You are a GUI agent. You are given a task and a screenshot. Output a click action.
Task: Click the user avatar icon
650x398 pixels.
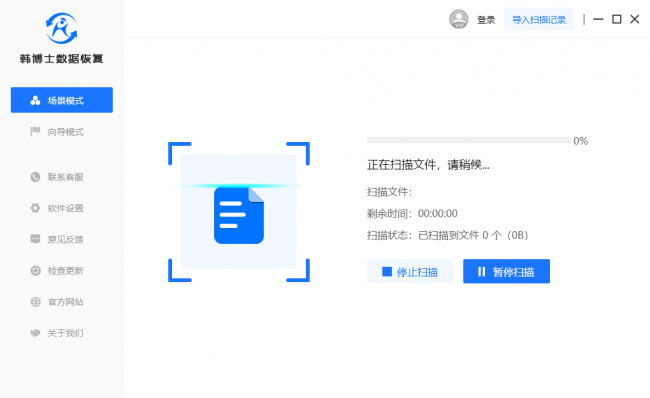[x=458, y=19]
